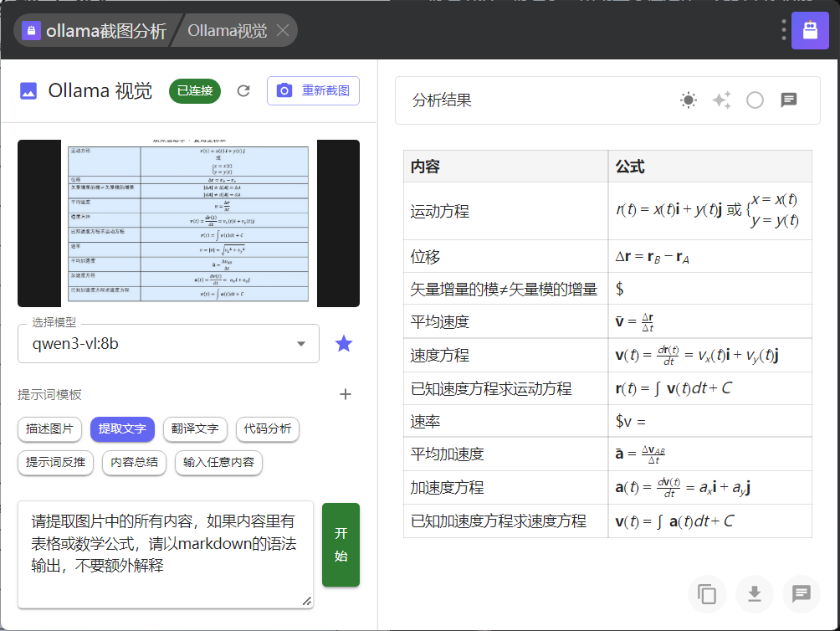Select the 提取文字 prompt template

tap(122, 429)
